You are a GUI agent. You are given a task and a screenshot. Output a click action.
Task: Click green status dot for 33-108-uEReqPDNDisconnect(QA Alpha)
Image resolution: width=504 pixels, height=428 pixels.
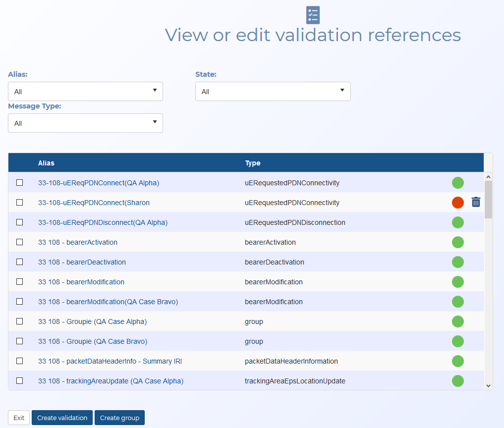(x=457, y=222)
